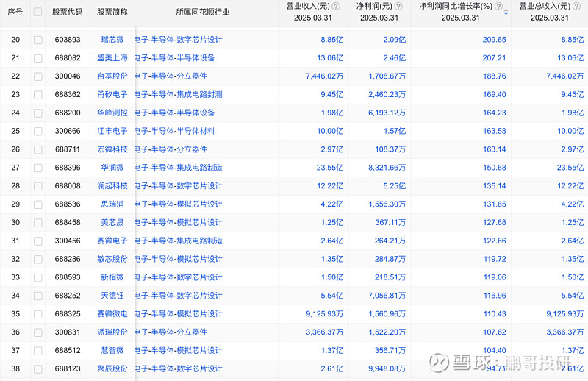Open stock link 赛微电子
Screen dimensions: 588x381
click(112, 241)
